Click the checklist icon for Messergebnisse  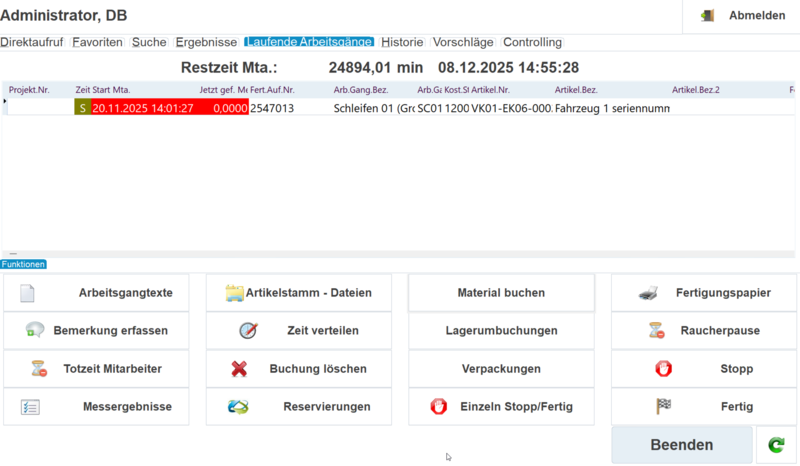(30, 407)
